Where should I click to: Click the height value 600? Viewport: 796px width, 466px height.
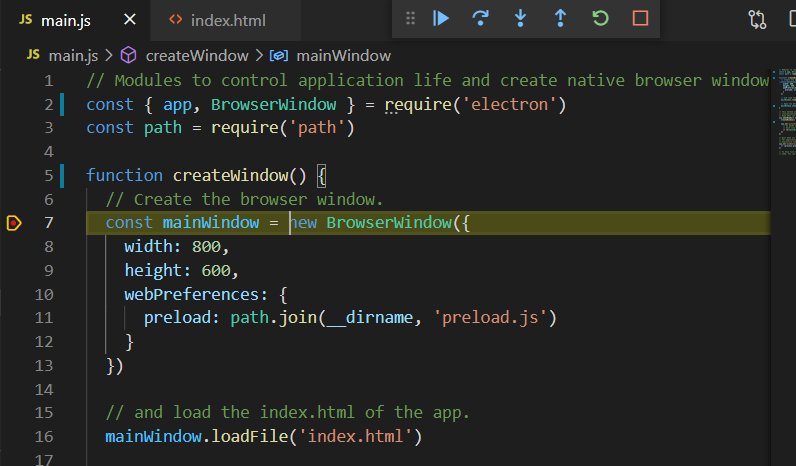[x=216, y=271]
